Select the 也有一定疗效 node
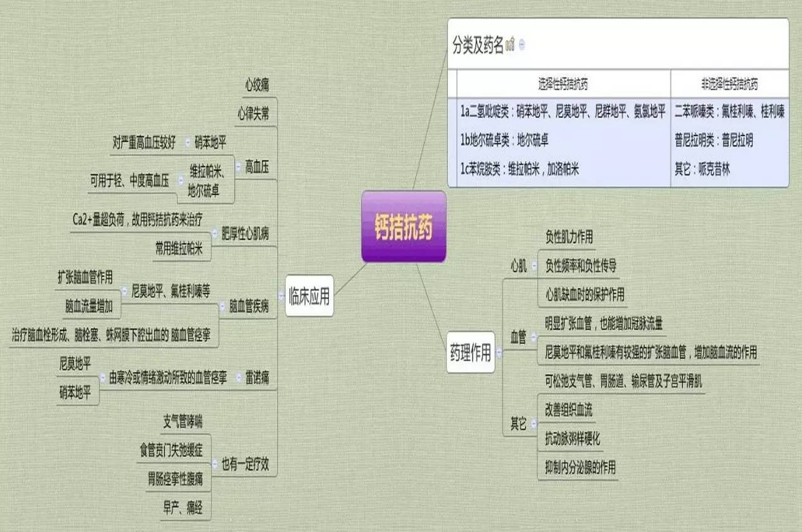 (245, 464)
